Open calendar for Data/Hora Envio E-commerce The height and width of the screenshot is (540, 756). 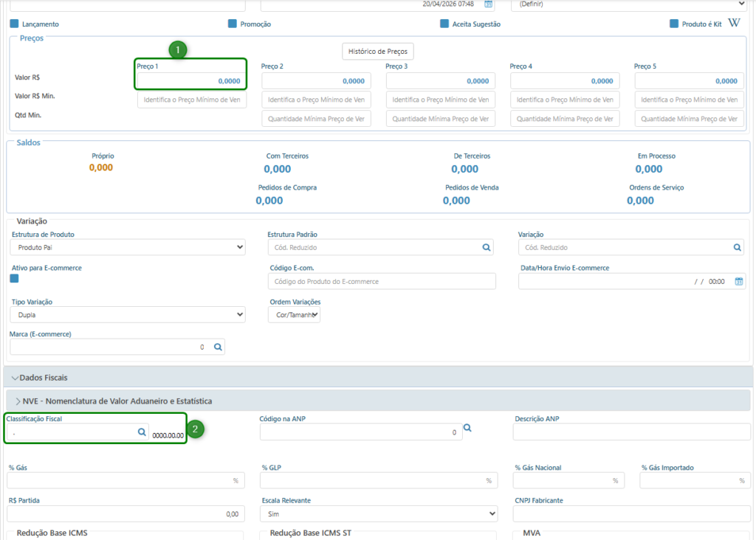pos(739,282)
